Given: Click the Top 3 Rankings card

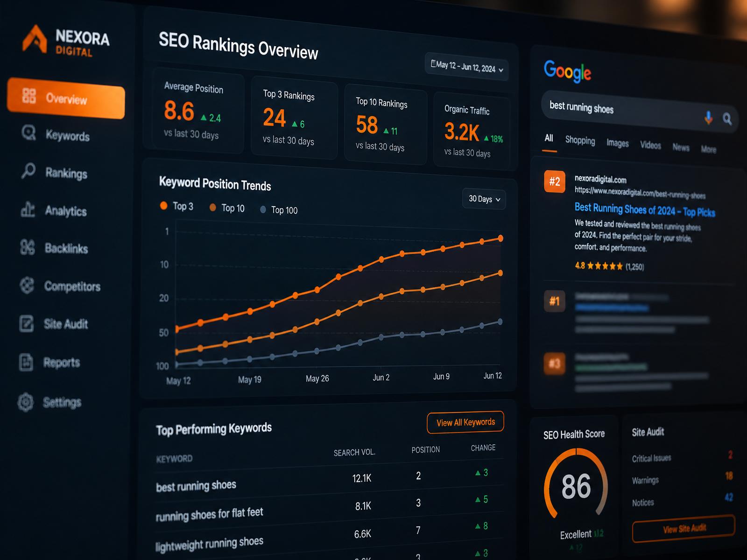Looking at the screenshot, I should (x=294, y=118).
